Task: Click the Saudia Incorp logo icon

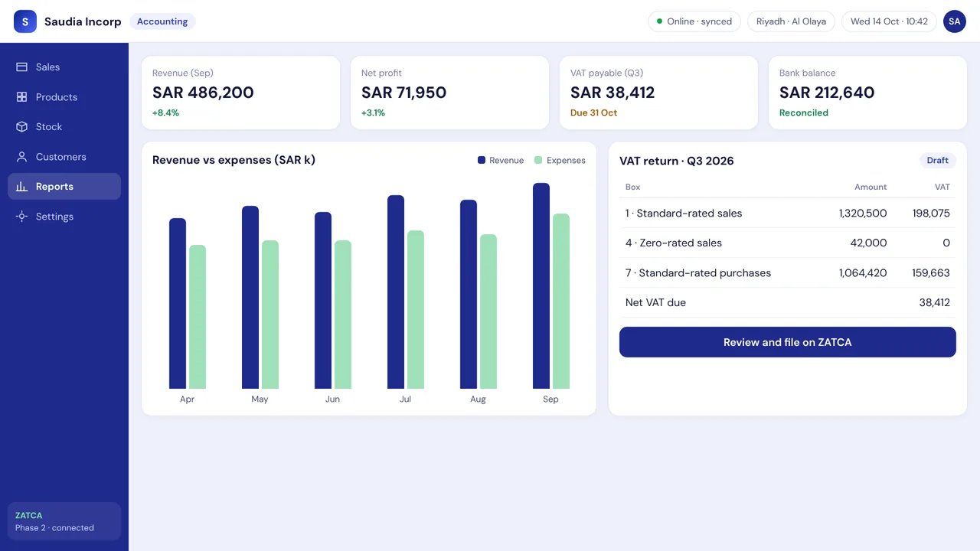Action: click(x=25, y=21)
